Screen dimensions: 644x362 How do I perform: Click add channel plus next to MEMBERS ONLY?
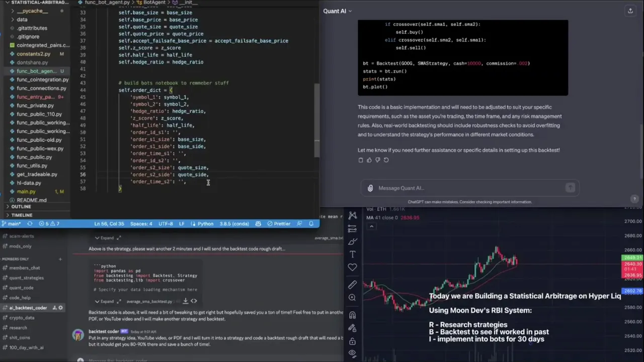60,259
